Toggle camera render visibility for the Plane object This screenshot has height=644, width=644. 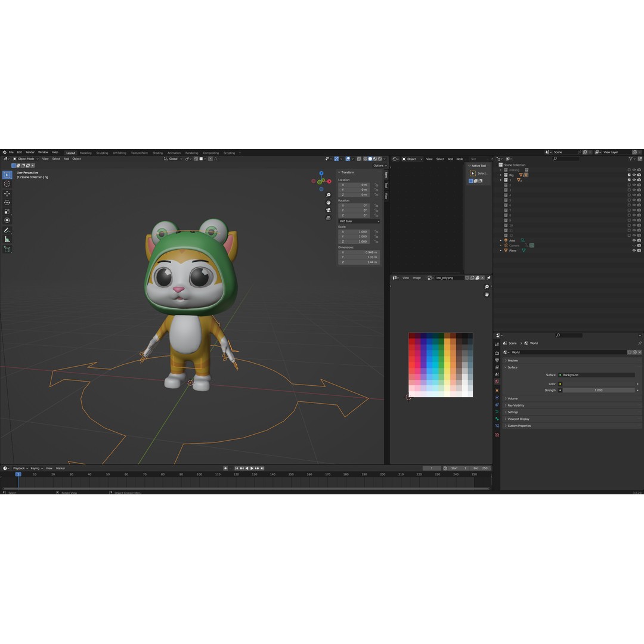pos(639,250)
